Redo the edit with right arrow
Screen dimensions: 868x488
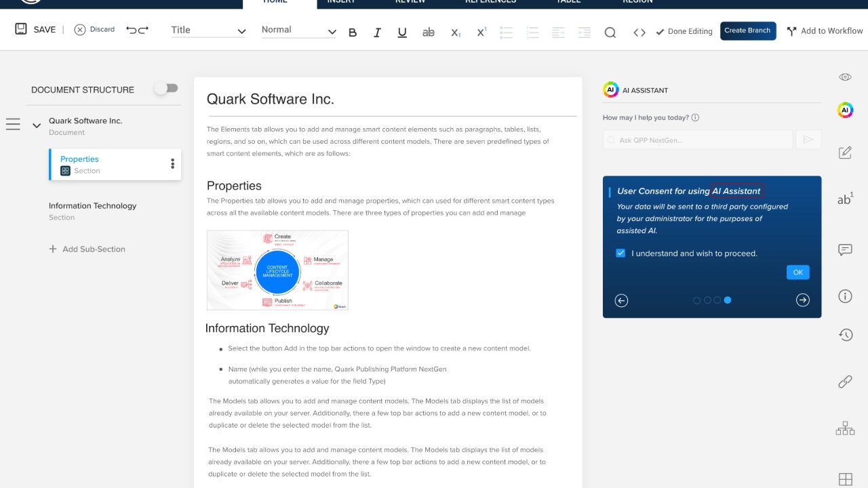pos(143,30)
